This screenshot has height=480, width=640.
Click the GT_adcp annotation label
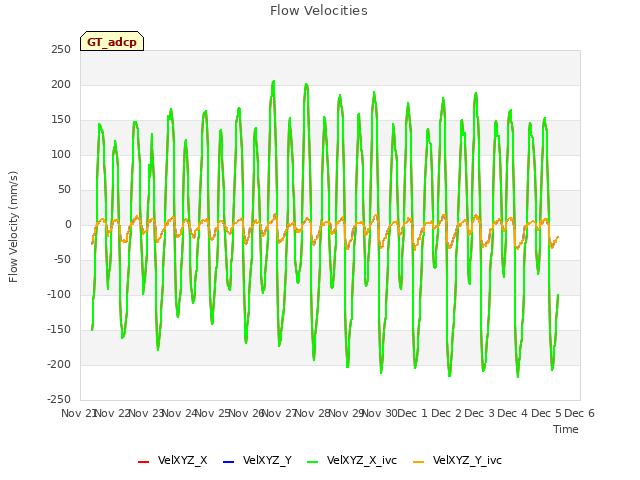[112, 42]
